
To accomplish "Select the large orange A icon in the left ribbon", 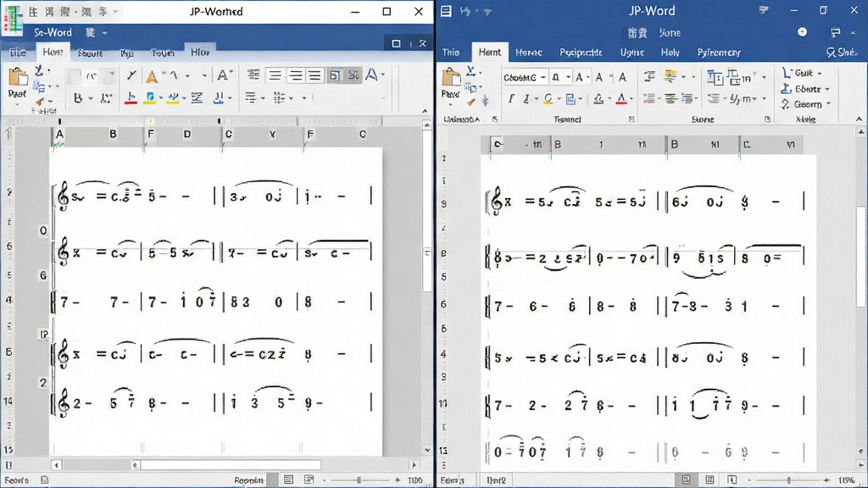I will tap(151, 76).
